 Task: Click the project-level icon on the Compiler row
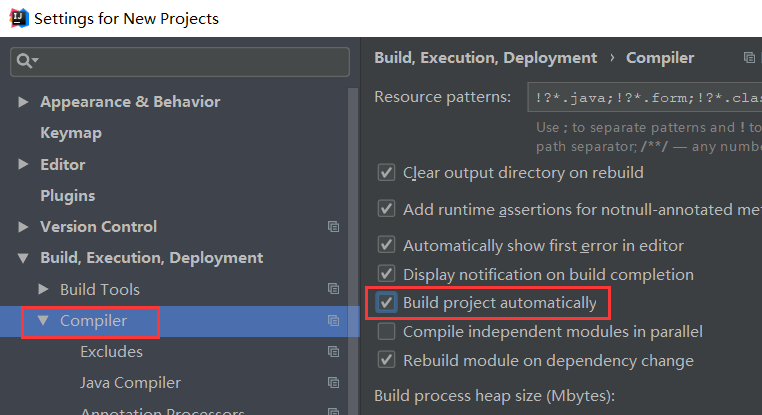click(333, 321)
